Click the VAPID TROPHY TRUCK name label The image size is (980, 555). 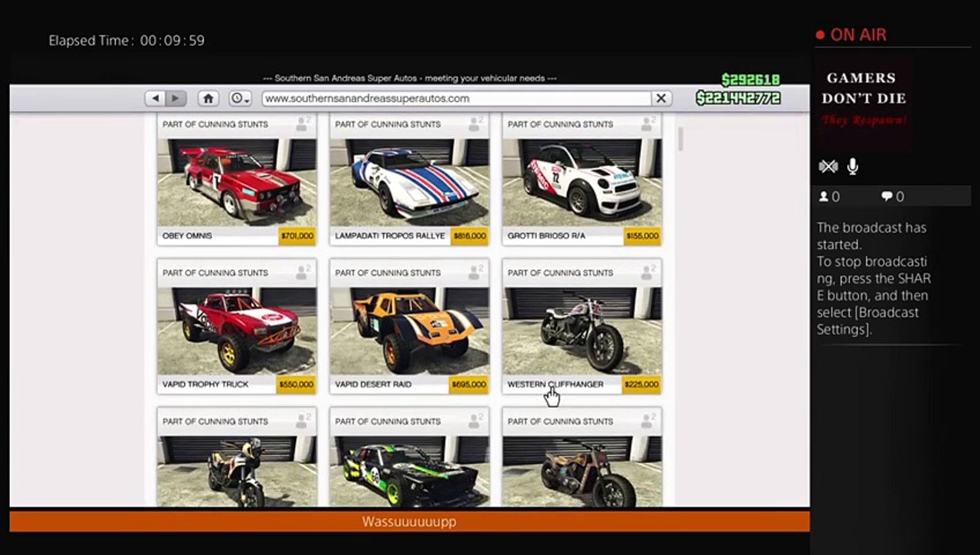pyautogui.click(x=206, y=384)
